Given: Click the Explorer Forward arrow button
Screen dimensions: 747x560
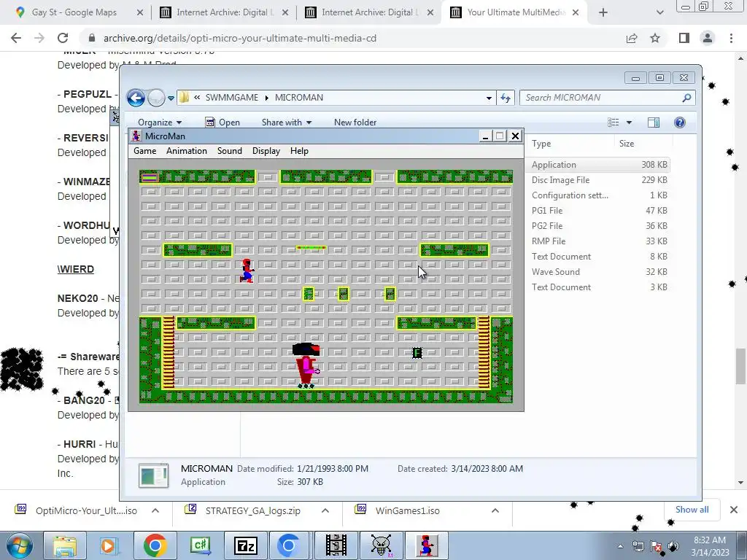Looking at the screenshot, I should point(156,98).
